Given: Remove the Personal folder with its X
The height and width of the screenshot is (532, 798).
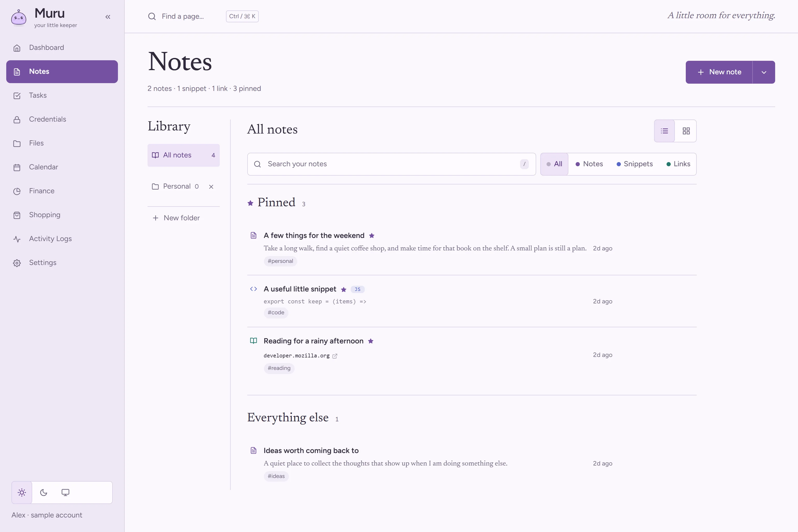Looking at the screenshot, I should coord(211,187).
